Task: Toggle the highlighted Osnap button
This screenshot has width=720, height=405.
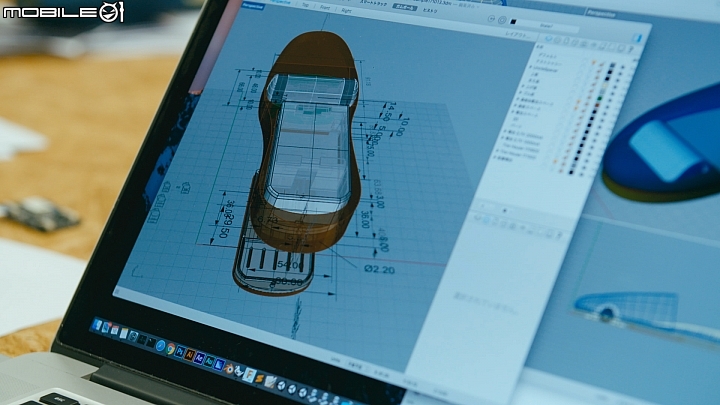Action: [x=405, y=8]
